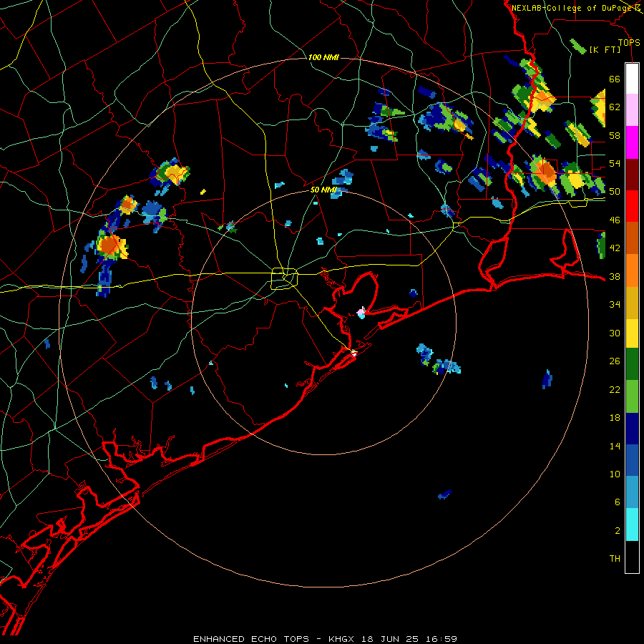Click the light green legend swatch
644x644 pixels.
pos(632,396)
